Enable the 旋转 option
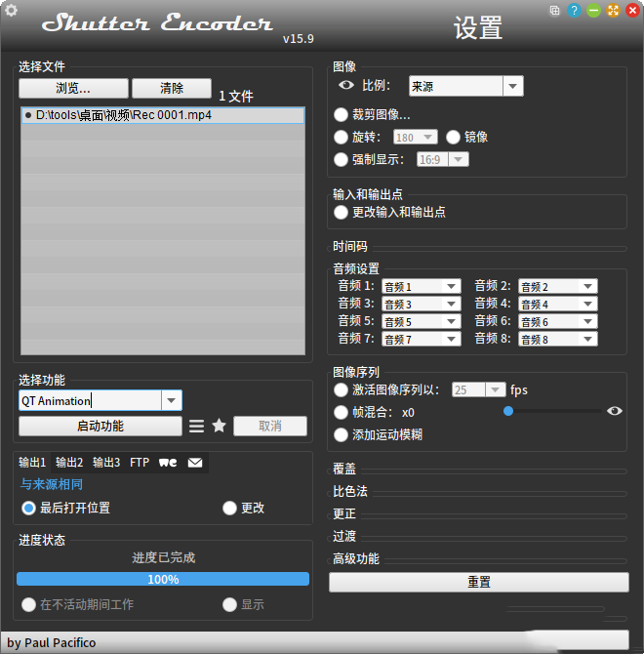This screenshot has height=654, width=644. [x=341, y=138]
